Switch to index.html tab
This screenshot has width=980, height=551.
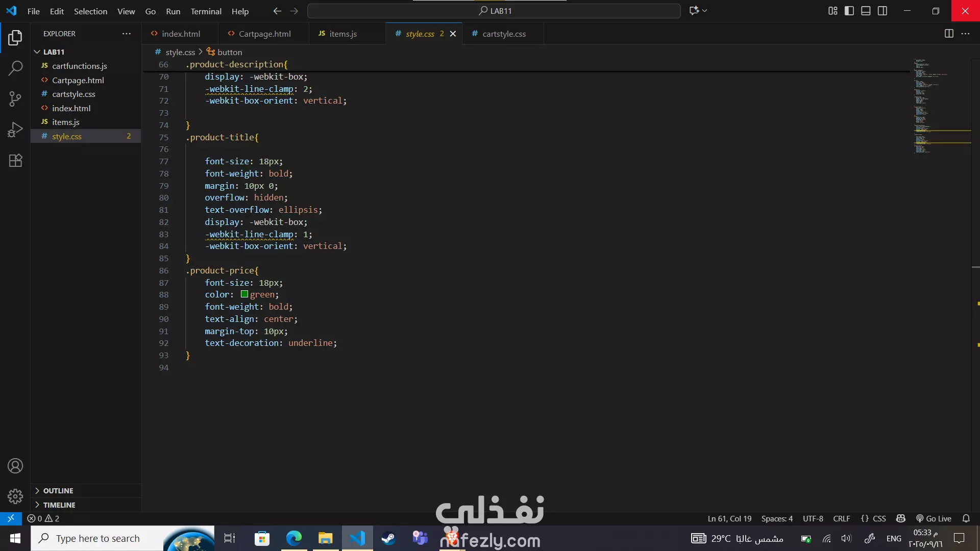click(x=180, y=34)
